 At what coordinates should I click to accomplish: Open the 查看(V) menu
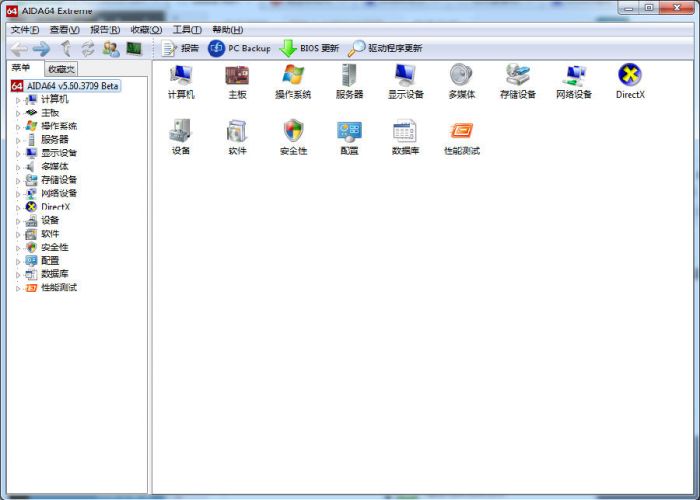(x=65, y=30)
